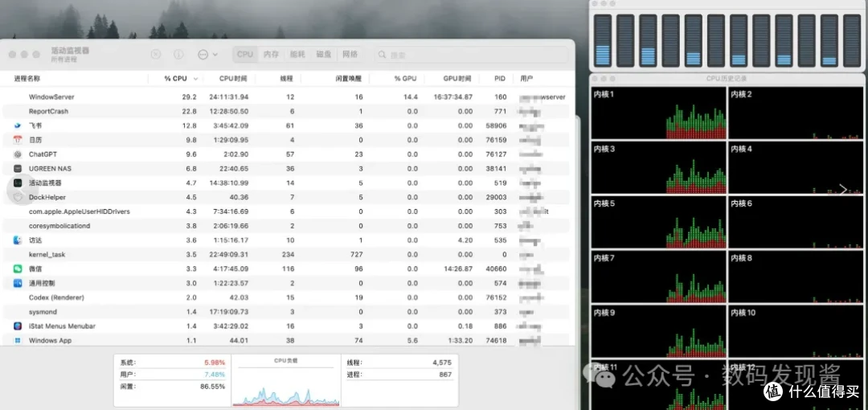Click the 内核 1 history graph

658,113
